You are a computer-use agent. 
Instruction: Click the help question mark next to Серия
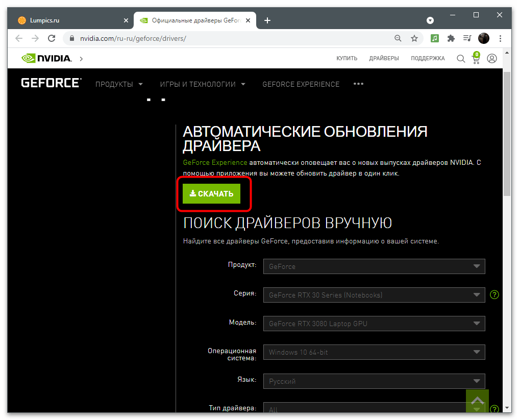tap(494, 294)
